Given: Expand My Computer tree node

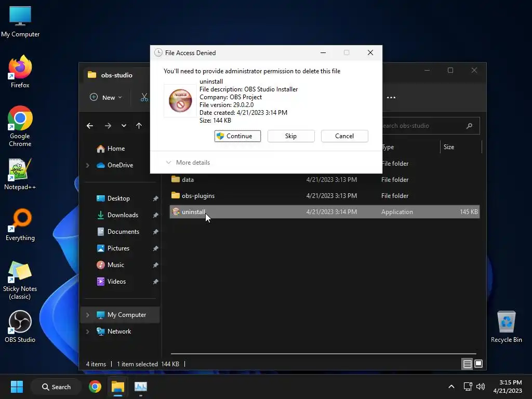Looking at the screenshot, I should pyautogui.click(x=87, y=315).
